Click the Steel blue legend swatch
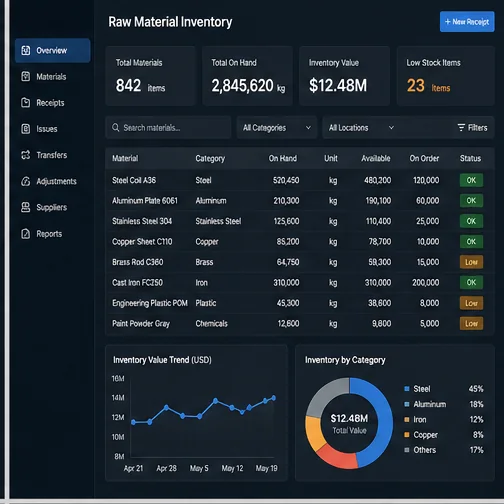The image size is (504, 504). click(x=407, y=389)
